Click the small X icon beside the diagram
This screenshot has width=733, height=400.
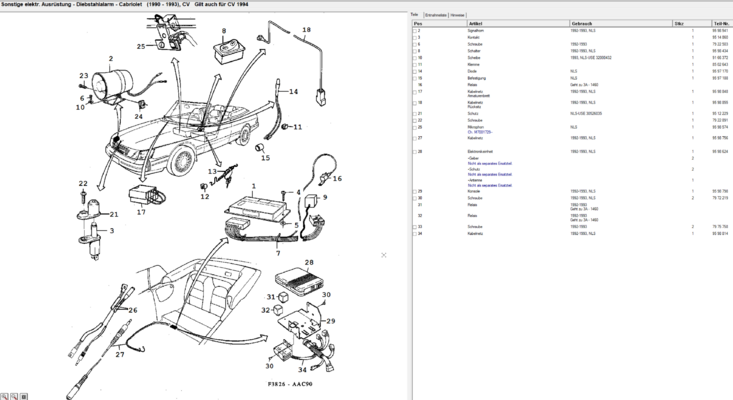(x=384, y=255)
